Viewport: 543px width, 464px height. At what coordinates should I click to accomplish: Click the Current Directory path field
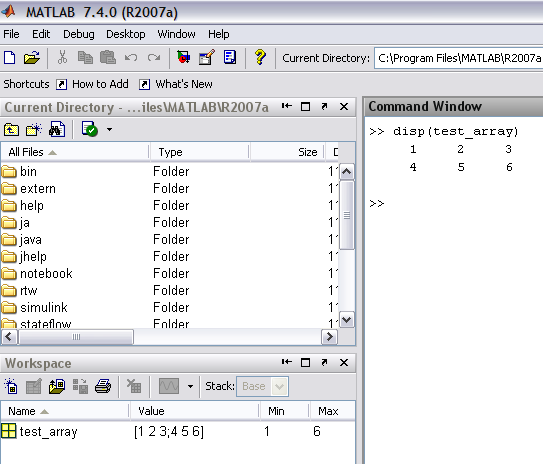[459, 58]
